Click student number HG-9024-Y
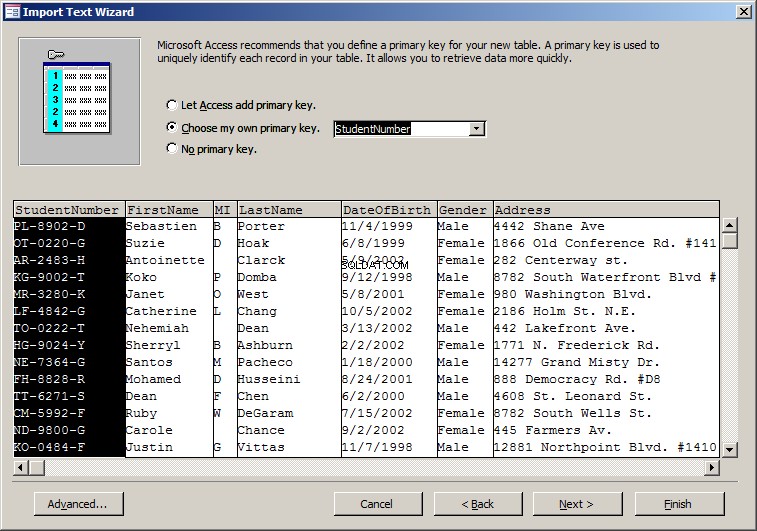The image size is (757, 531). pos(49,345)
